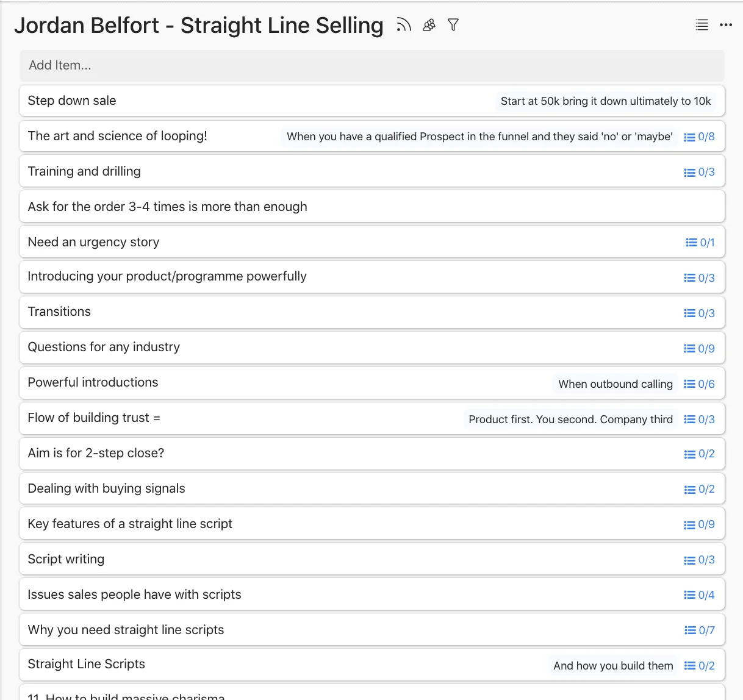Select Ask for the order 3-4 times item
The image size is (743, 700).
tap(372, 207)
